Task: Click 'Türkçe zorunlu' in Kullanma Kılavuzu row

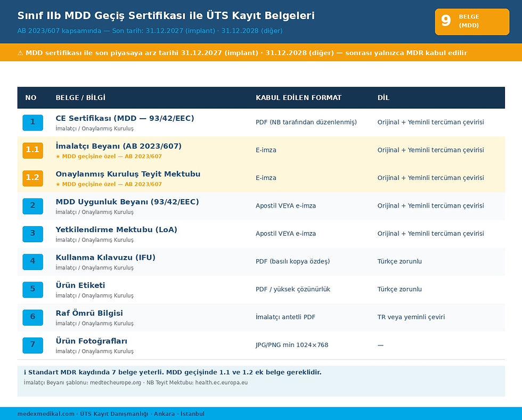Action: click(399, 261)
